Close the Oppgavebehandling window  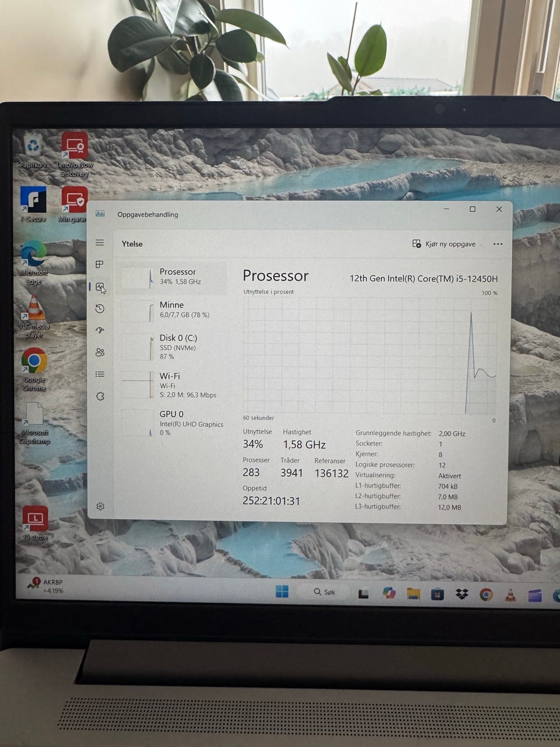(x=499, y=209)
